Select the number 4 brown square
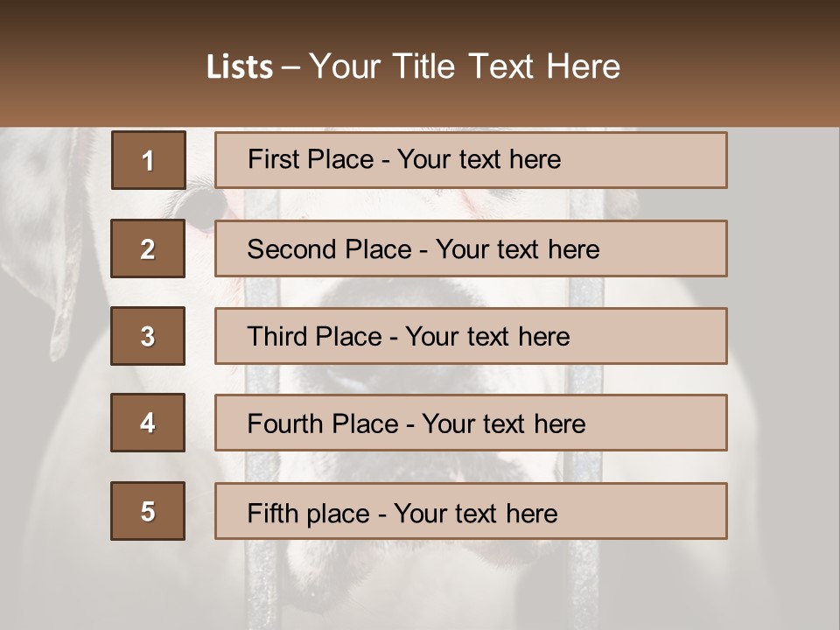 [148, 423]
